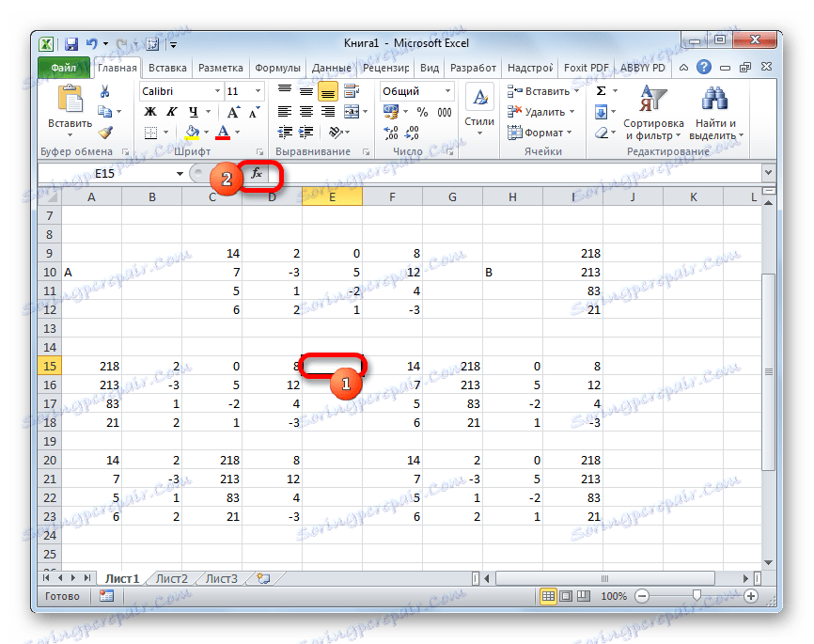Viewport: 814px width, 644px height.
Task: Click Найти и выделить button
Action: (x=715, y=113)
